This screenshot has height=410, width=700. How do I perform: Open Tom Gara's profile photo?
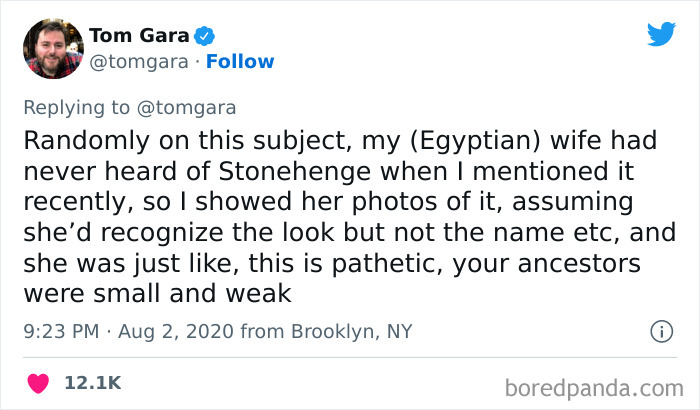tap(53, 49)
